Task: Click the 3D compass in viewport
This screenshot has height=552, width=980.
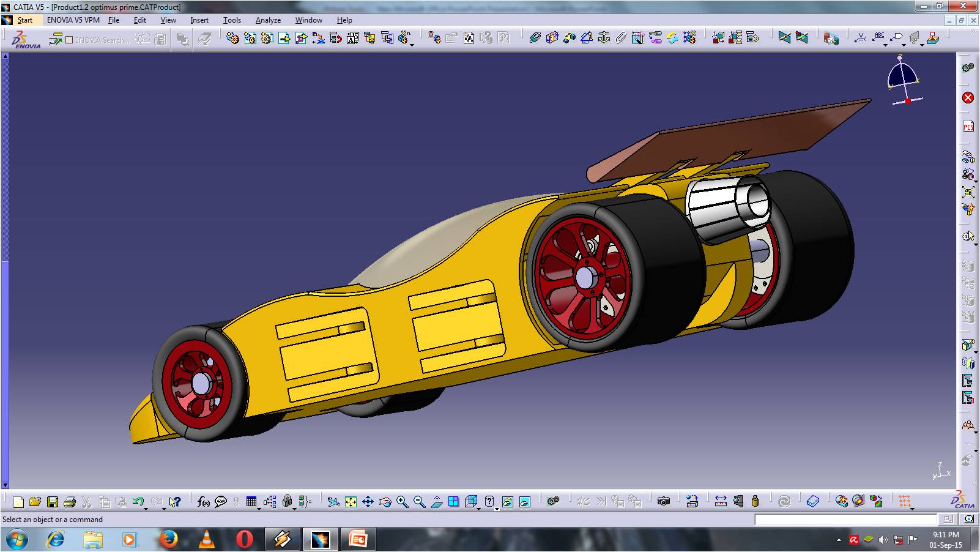Action: tap(904, 80)
